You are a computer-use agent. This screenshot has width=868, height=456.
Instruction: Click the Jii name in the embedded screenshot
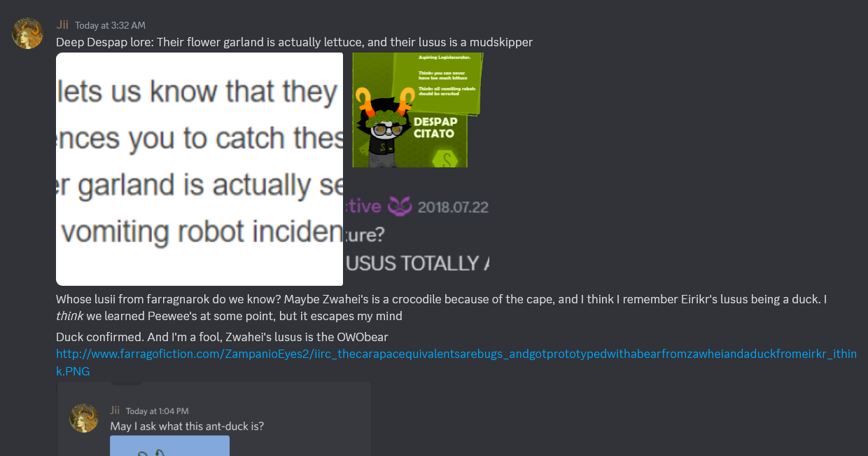point(115,410)
